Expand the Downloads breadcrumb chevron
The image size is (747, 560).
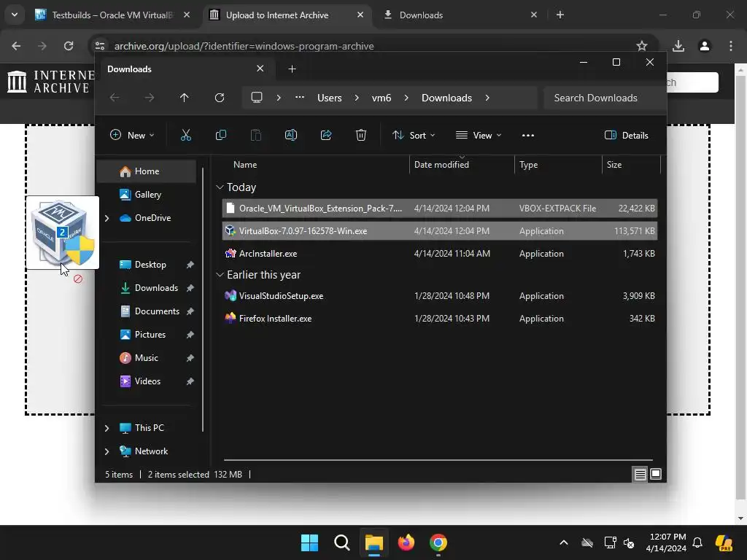(487, 98)
